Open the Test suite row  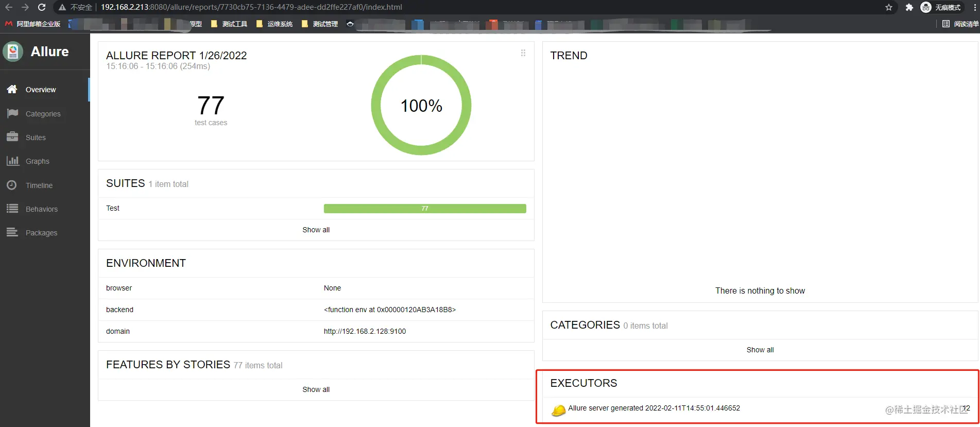[x=316, y=208]
